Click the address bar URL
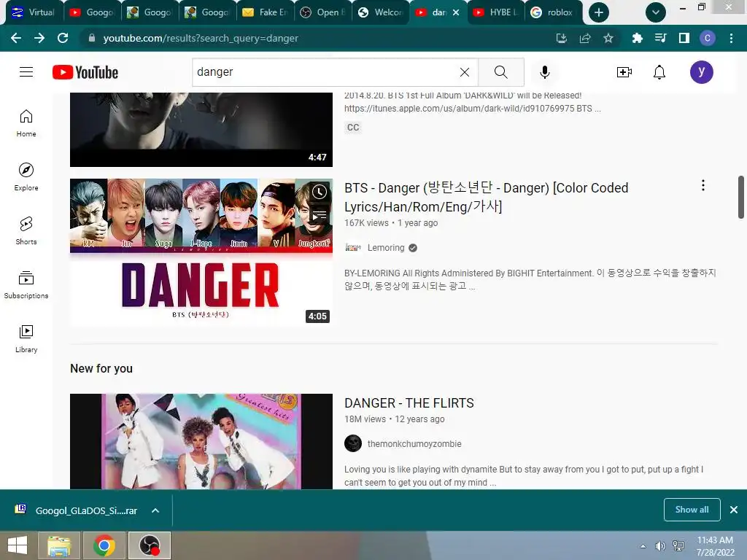Viewport: 747px width, 560px height. [x=201, y=38]
